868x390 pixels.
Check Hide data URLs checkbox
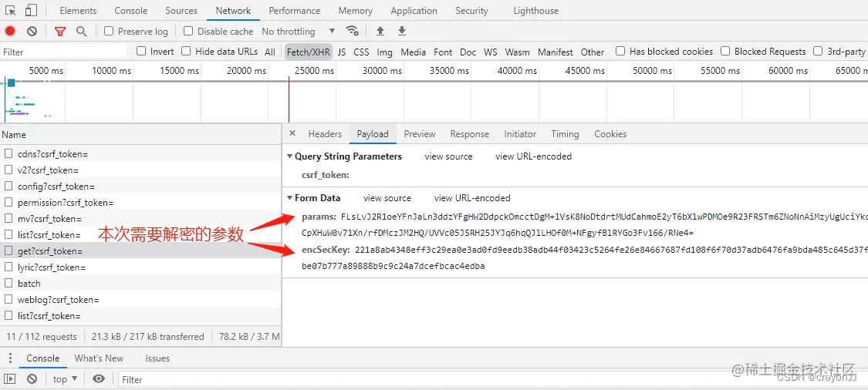click(x=186, y=51)
